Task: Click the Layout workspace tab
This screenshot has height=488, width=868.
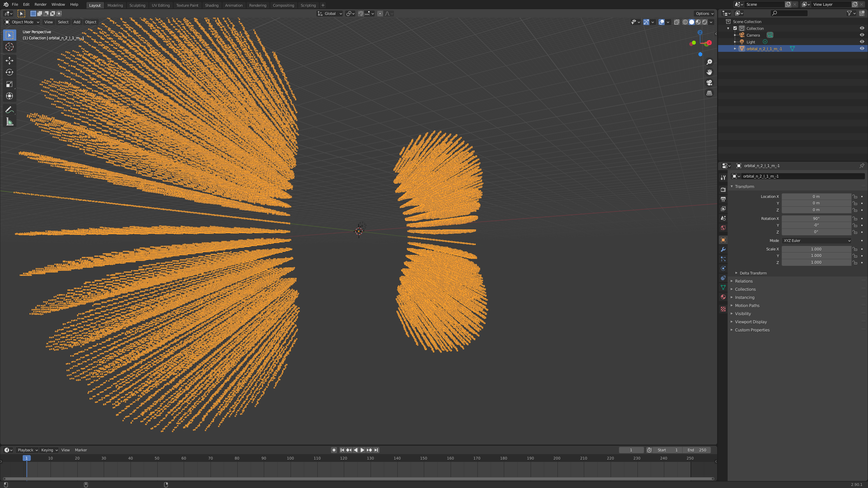Action: click(94, 5)
